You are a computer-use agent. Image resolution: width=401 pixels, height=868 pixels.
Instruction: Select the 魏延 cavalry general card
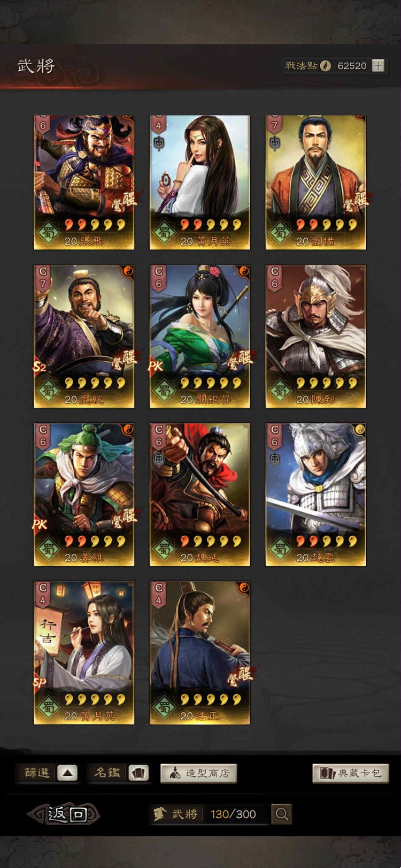(199, 494)
